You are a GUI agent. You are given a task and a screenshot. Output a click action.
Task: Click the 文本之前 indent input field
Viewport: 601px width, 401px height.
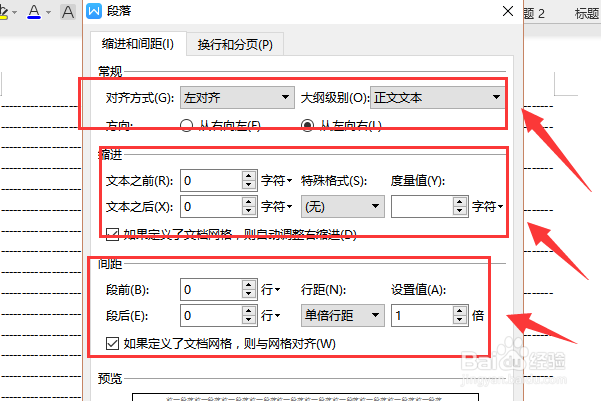[211, 181]
